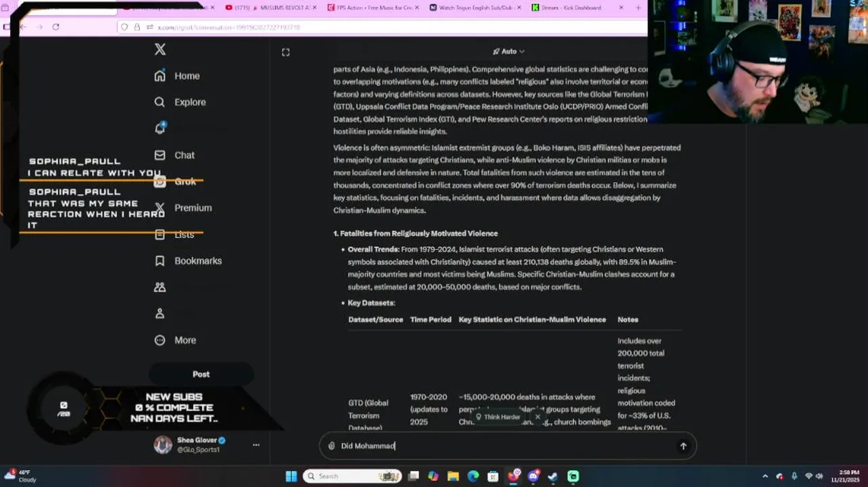Image resolution: width=868 pixels, height=487 pixels.
Task: Click the Think Harder suggestion chip
Action: 498,417
